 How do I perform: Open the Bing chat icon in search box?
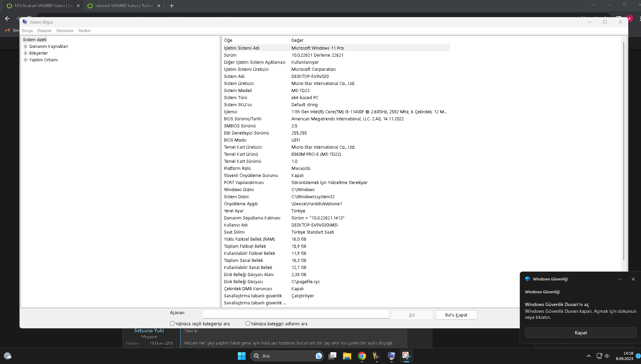(x=319, y=356)
